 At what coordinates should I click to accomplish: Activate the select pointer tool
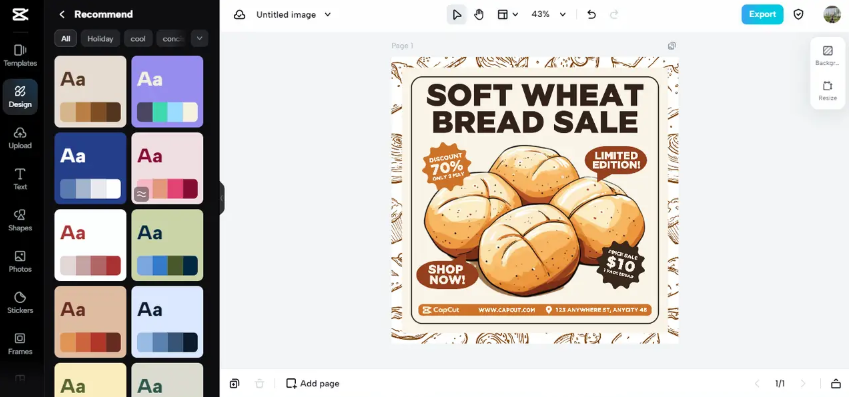(456, 15)
